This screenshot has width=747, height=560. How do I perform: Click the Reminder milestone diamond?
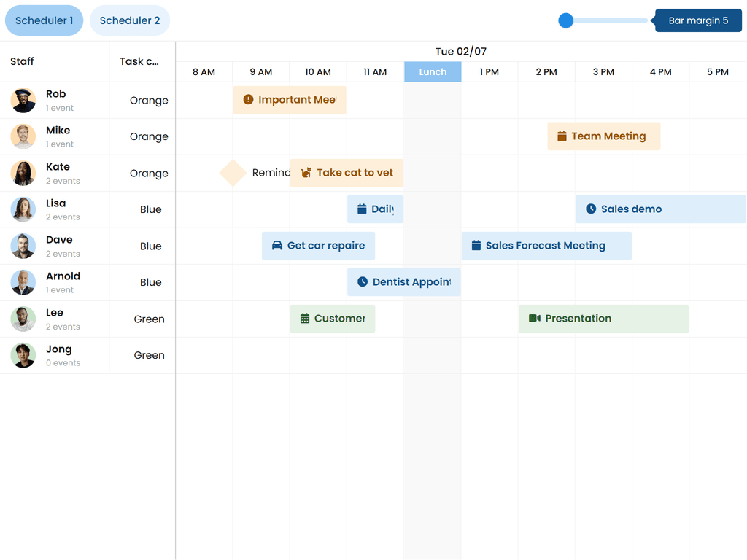[x=233, y=173]
